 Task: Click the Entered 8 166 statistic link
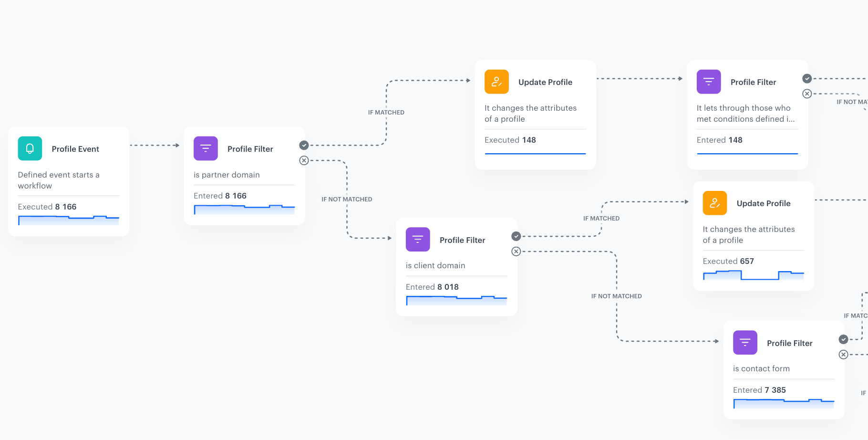click(x=220, y=196)
